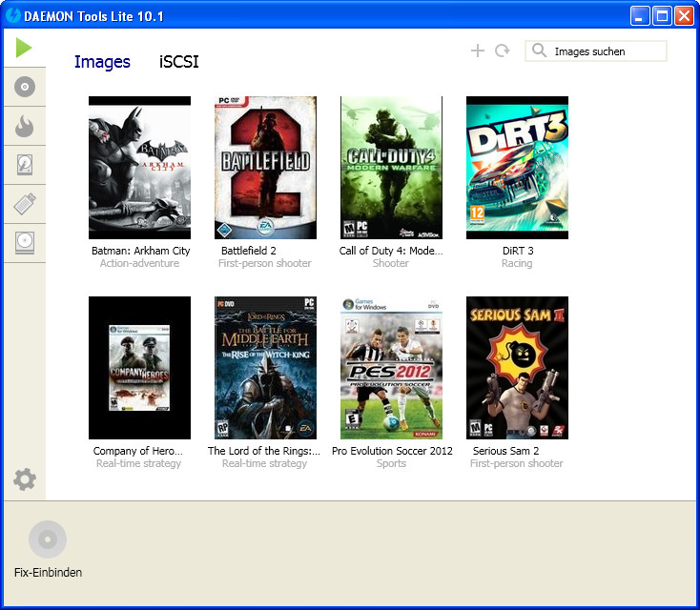This screenshot has height=610, width=700.
Task: Click the green play icon in sidebar
Action: 24,48
